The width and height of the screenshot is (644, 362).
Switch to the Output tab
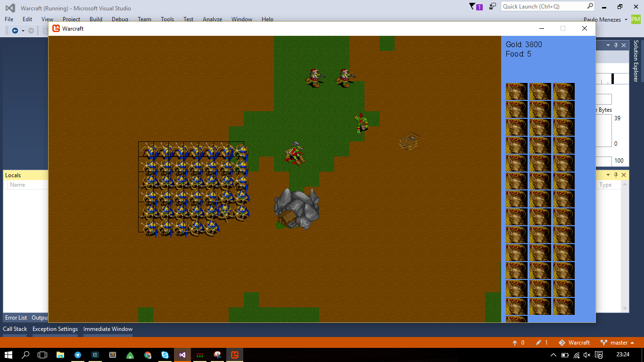pyautogui.click(x=40, y=318)
